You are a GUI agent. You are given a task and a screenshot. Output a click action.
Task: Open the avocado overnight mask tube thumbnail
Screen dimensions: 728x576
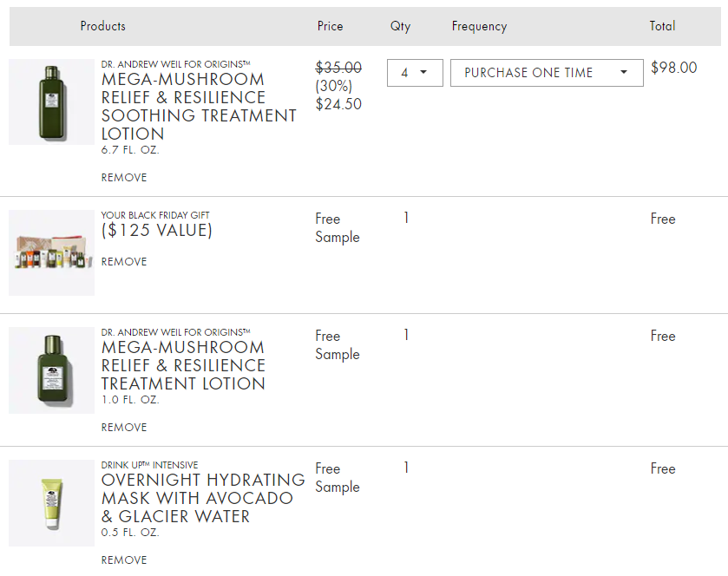[x=51, y=503]
